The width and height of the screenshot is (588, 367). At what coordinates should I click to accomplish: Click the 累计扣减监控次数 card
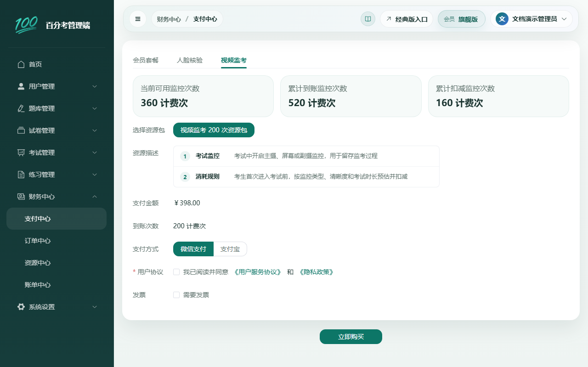(498, 96)
